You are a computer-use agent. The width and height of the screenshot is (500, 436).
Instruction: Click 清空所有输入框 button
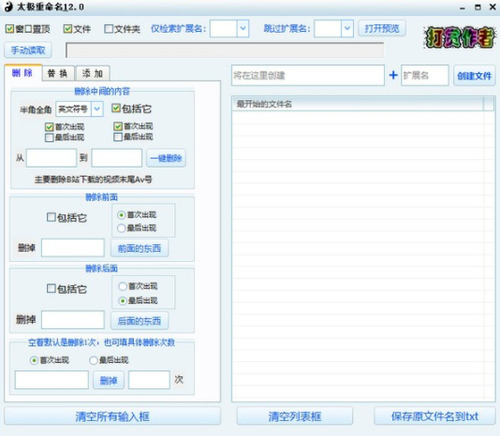pyautogui.click(x=112, y=416)
